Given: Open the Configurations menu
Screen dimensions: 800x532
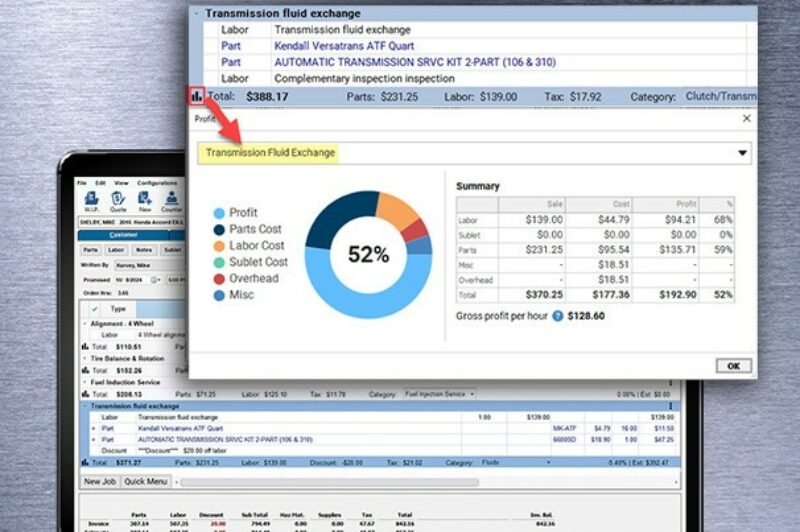Looking at the screenshot, I should [157, 183].
